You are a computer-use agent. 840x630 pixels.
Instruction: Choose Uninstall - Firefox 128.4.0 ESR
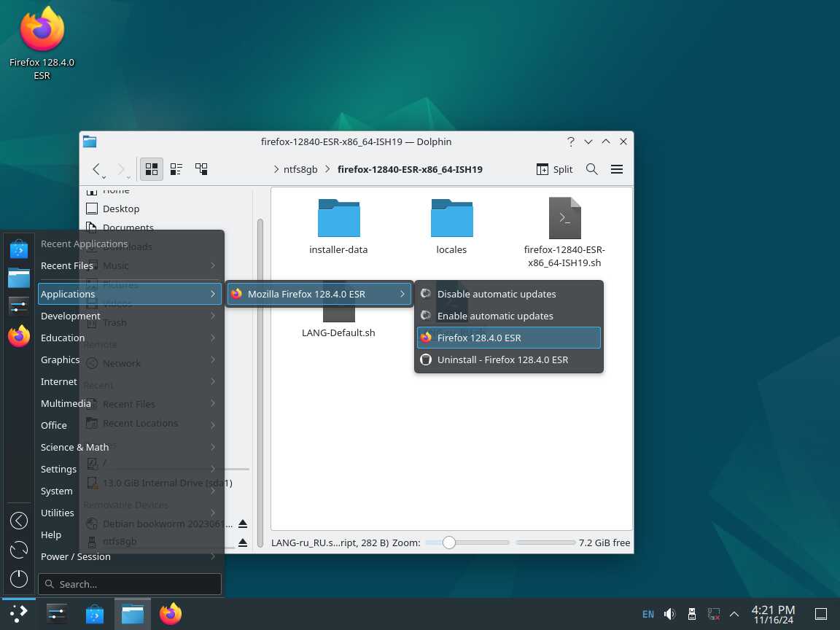(502, 359)
